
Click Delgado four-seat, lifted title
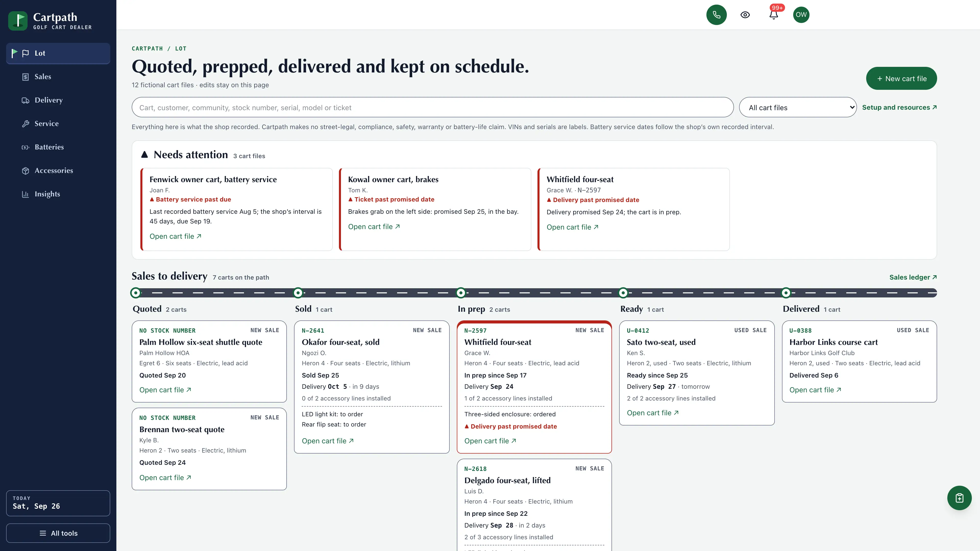pos(507,480)
